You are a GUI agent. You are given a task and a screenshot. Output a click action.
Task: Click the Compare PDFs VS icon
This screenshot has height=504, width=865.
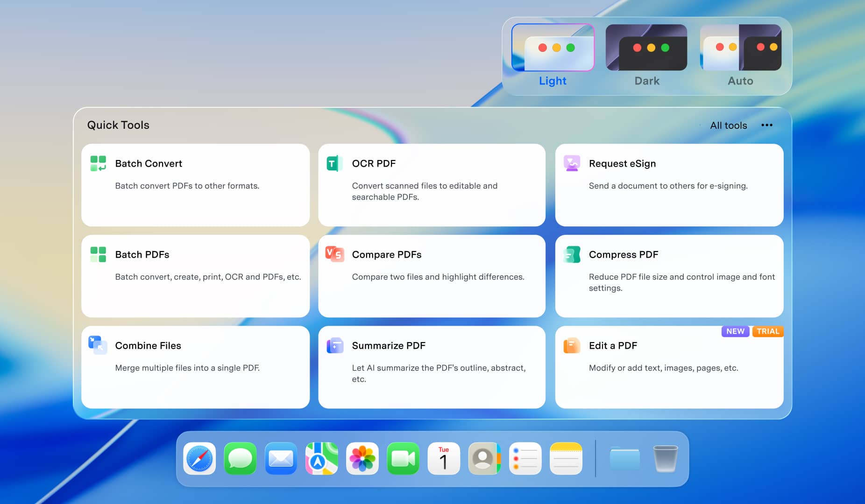point(334,254)
